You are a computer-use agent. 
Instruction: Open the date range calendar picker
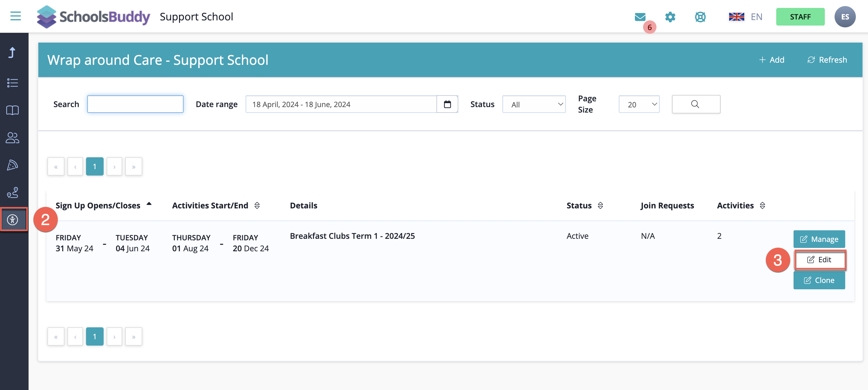tap(447, 104)
